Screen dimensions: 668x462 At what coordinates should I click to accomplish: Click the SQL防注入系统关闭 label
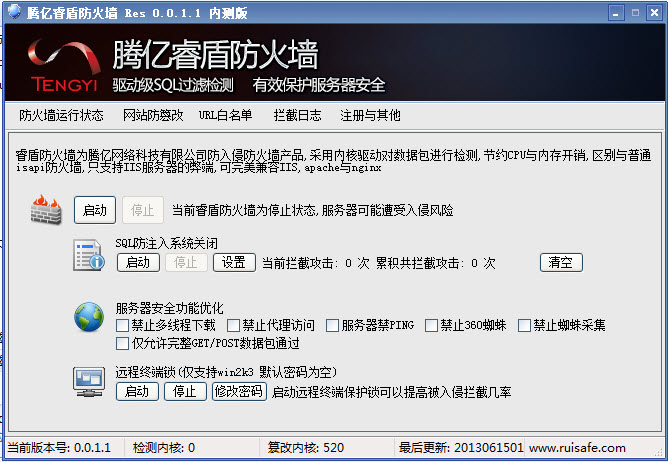pyautogui.click(x=167, y=243)
